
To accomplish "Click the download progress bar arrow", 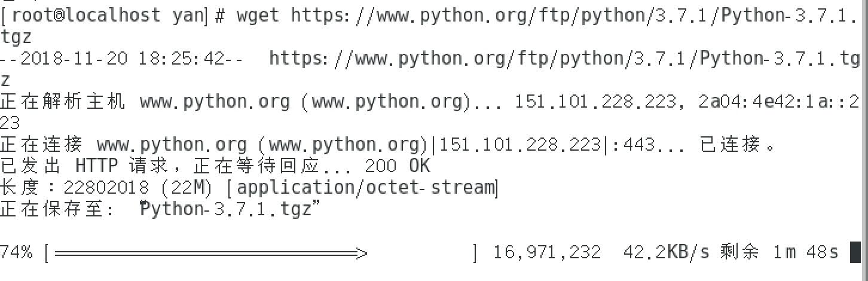I will point(210,253).
